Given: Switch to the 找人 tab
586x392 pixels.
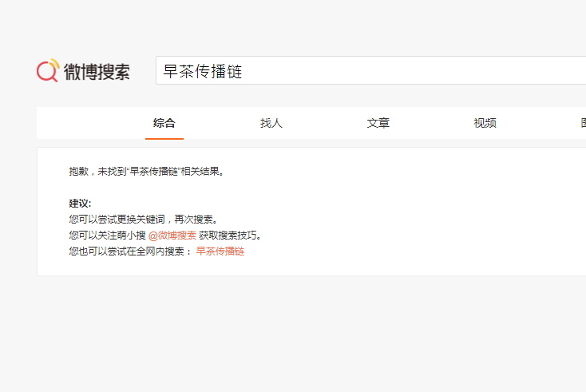Looking at the screenshot, I should pyautogui.click(x=271, y=123).
